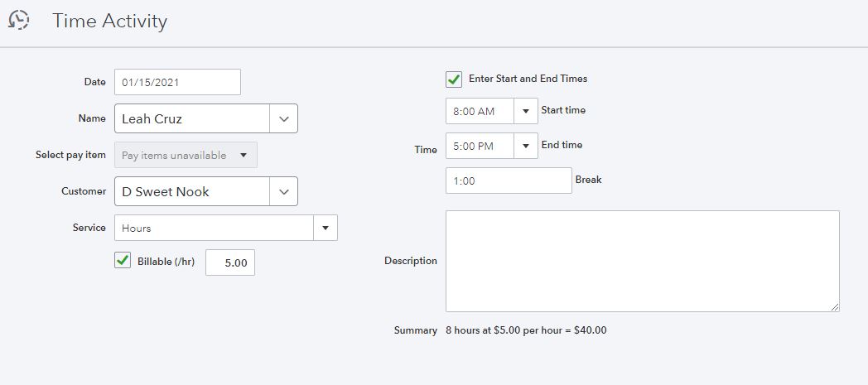Click the 5:00 PM end time field
The image size is (868, 385).
(x=480, y=147)
